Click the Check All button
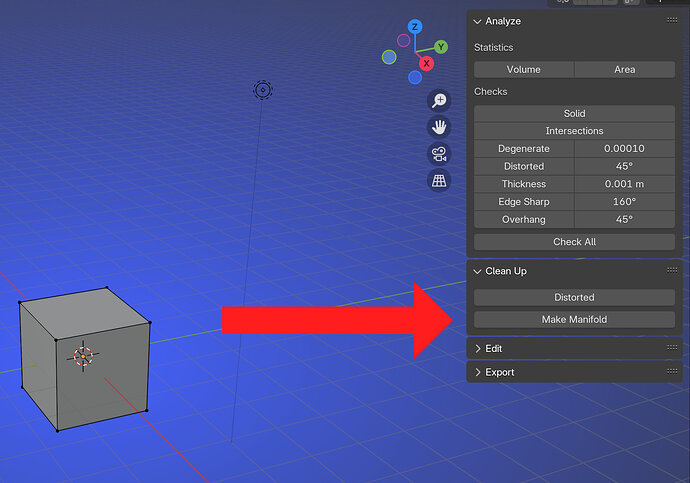 [574, 242]
